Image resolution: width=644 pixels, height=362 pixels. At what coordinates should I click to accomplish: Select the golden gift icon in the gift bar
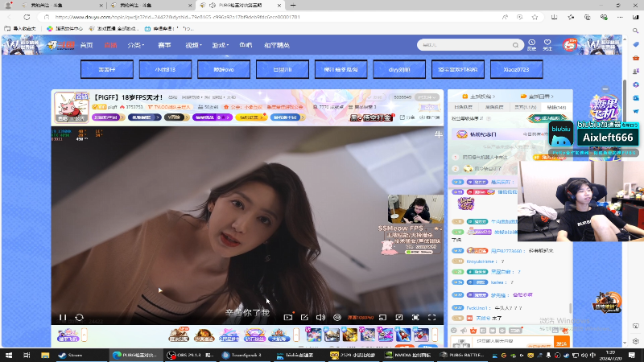[350, 335]
